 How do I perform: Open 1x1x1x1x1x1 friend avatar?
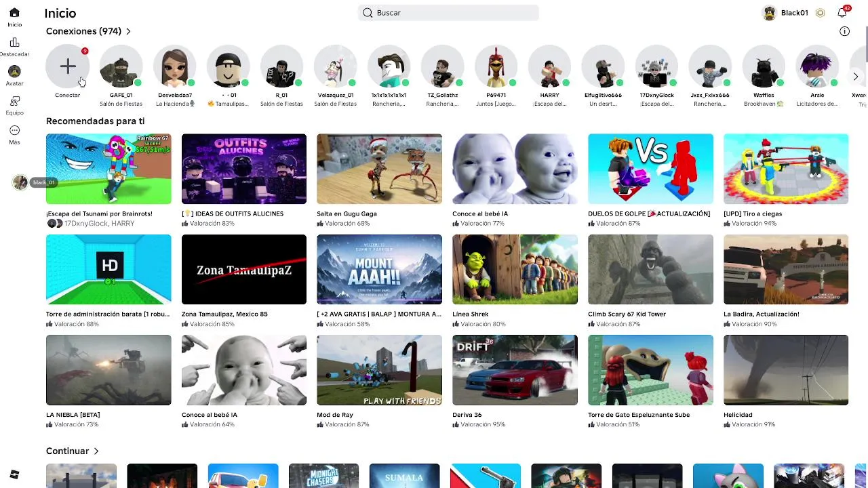point(389,66)
